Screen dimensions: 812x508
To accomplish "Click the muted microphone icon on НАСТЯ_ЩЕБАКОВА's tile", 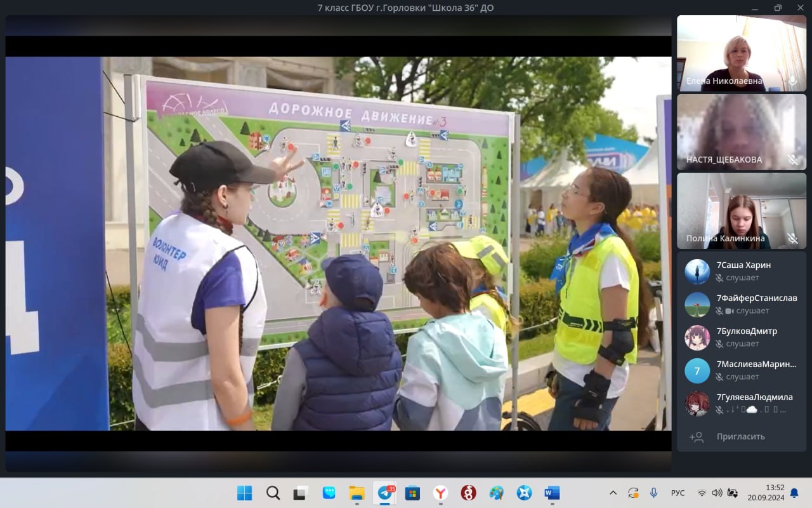I will click(x=792, y=159).
